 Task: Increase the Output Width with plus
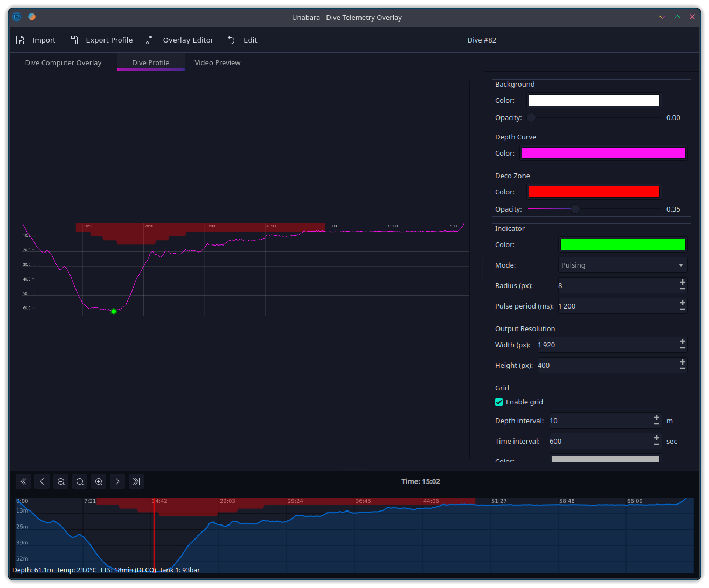683,341
